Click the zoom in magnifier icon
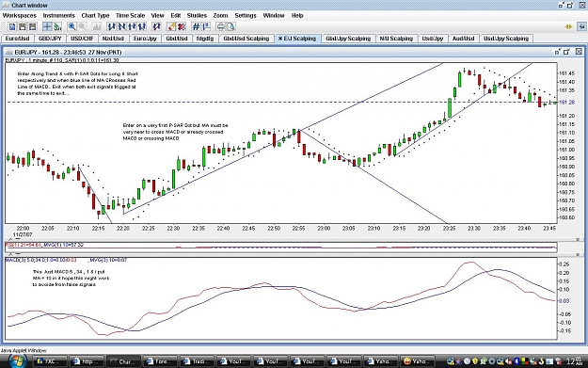The width and height of the screenshot is (588, 368). point(72,26)
